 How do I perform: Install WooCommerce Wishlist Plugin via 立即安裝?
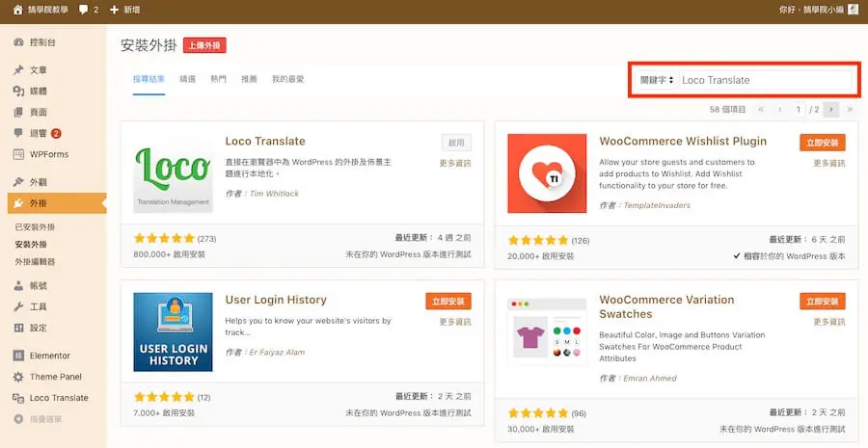click(823, 143)
